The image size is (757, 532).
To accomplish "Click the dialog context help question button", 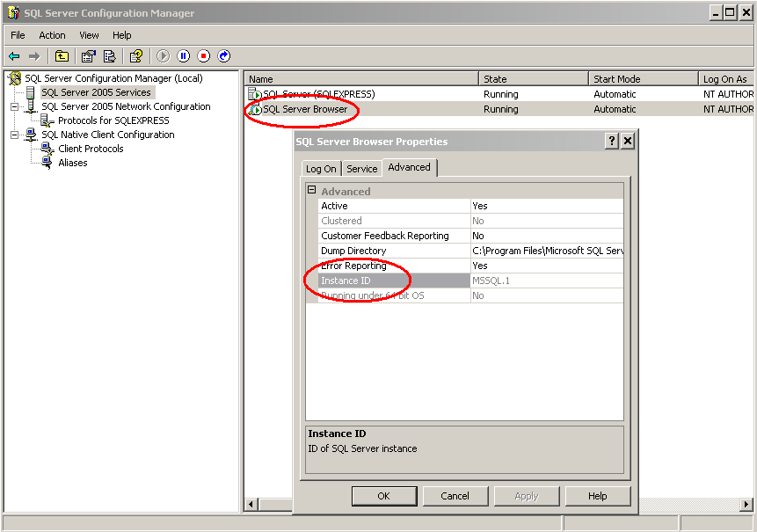I will coord(612,141).
